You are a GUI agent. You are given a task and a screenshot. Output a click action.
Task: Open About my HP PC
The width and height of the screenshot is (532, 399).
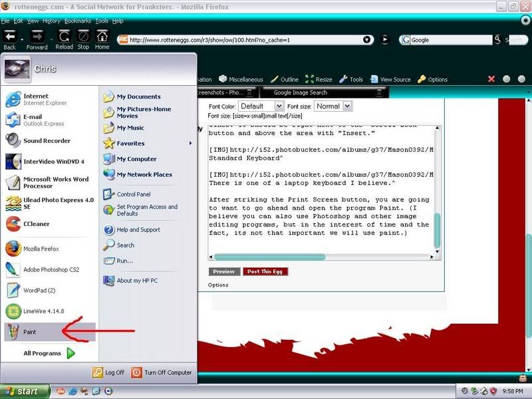(130, 281)
